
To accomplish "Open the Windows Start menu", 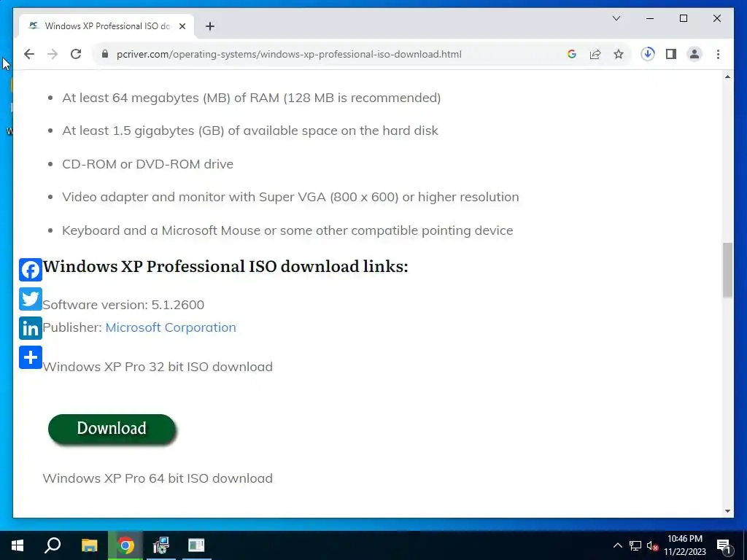I will click(x=18, y=545).
